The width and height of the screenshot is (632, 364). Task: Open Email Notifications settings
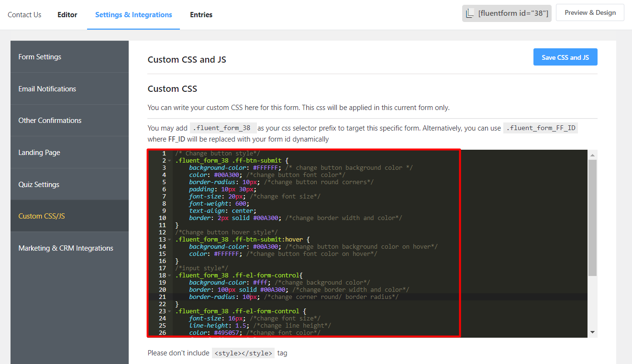tap(47, 88)
